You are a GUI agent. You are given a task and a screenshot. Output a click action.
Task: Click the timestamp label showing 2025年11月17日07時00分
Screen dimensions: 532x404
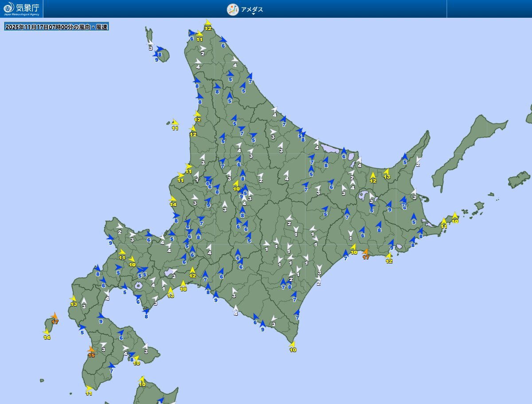(57, 27)
